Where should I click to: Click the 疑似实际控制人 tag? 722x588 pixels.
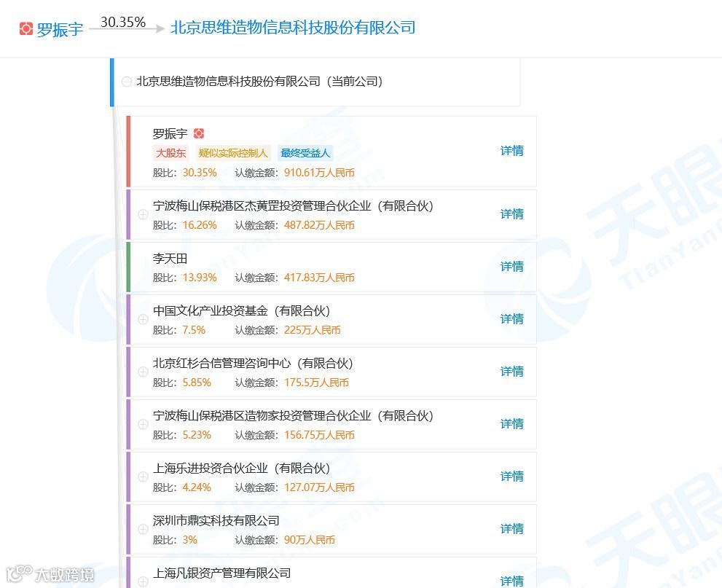pos(232,153)
